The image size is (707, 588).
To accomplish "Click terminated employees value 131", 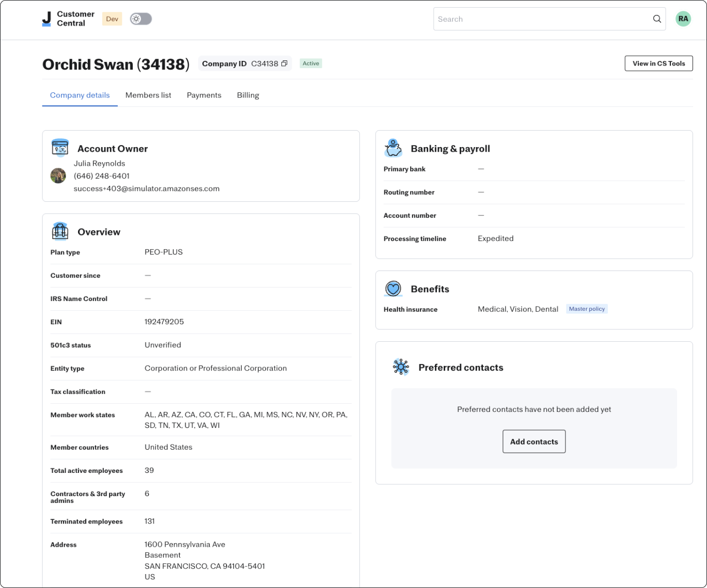I will (150, 521).
